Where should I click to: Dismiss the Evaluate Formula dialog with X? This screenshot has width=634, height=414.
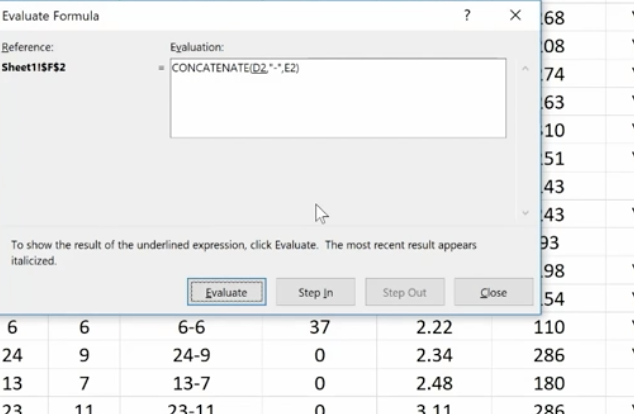(x=515, y=16)
